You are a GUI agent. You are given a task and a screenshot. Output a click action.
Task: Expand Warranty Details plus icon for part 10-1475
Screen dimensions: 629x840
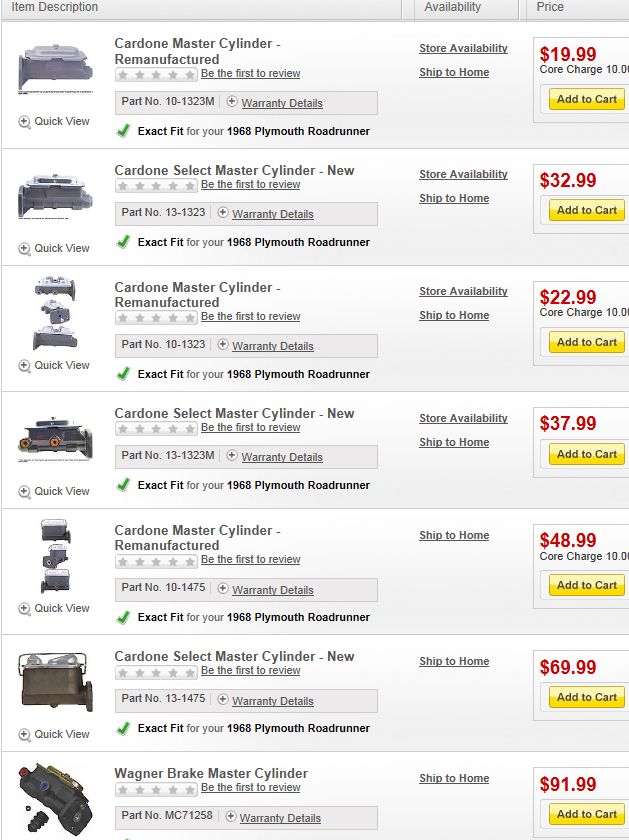(223, 590)
